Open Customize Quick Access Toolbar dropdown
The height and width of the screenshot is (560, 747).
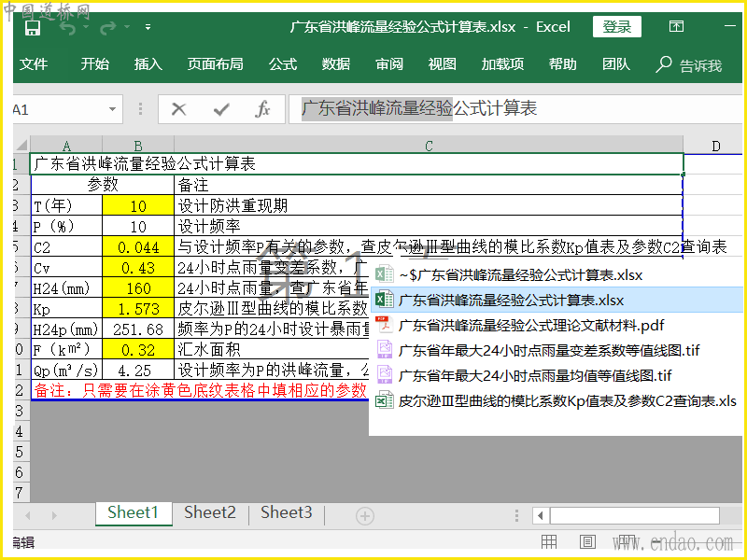pyautogui.click(x=148, y=27)
